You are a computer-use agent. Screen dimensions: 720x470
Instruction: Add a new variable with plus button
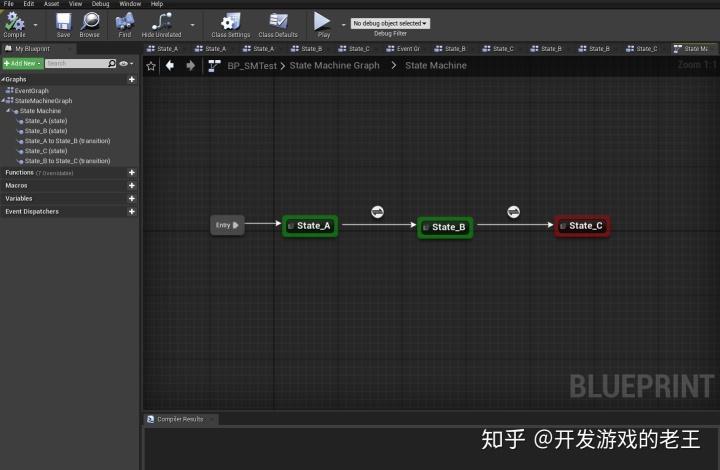click(x=132, y=199)
